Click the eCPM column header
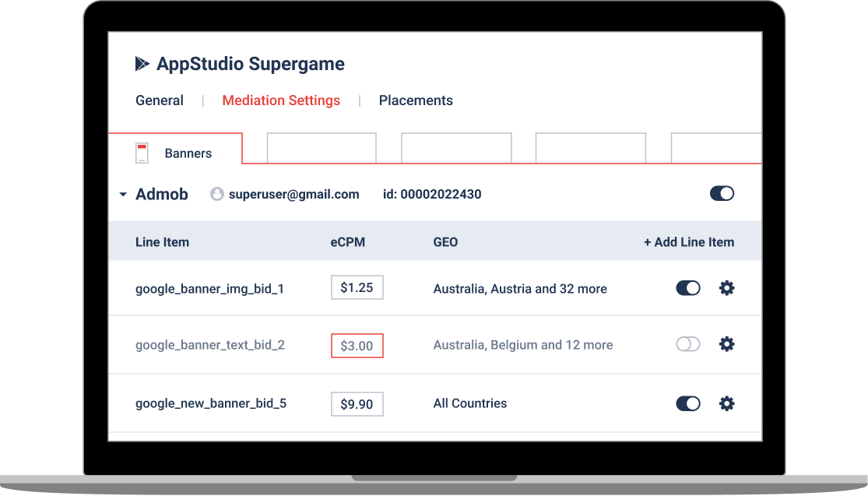868x496 pixels. (x=348, y=242)
